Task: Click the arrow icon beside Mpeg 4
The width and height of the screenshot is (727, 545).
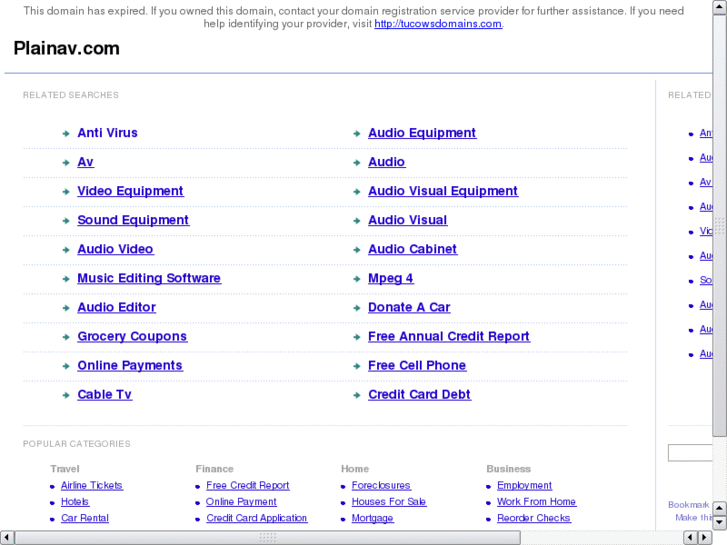Action: point(357,279)
